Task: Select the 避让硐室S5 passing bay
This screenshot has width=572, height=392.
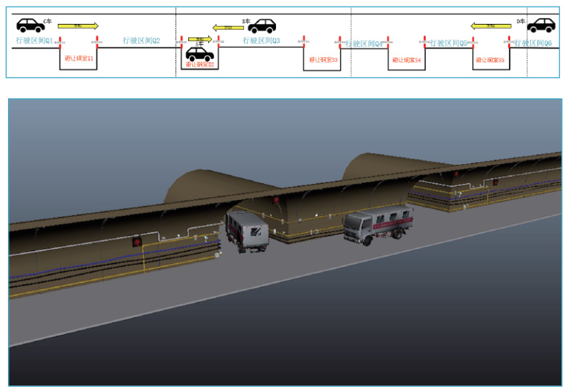Action: [x=490, y=60]
